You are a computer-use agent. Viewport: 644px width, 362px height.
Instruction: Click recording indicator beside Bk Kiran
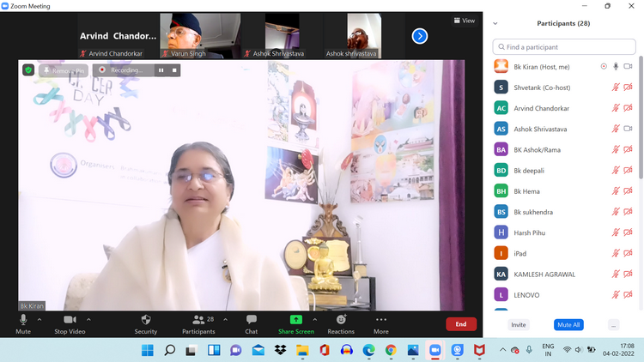pyautogui.click(x=604, y=67)
